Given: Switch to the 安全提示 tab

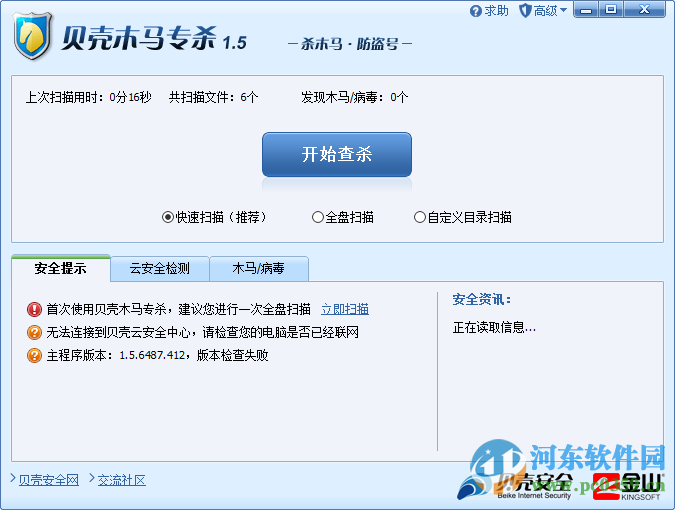Looking at the screenshot, I should tap(61, 268).
